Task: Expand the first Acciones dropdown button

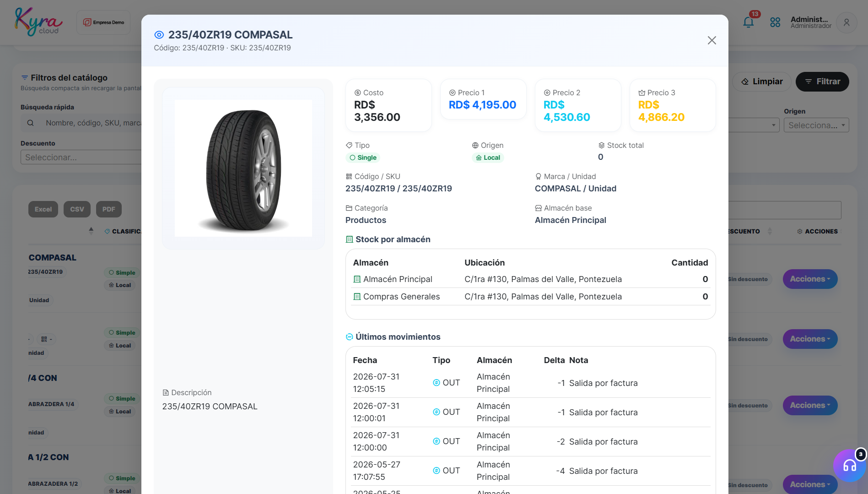Action: tap(810, 279)
